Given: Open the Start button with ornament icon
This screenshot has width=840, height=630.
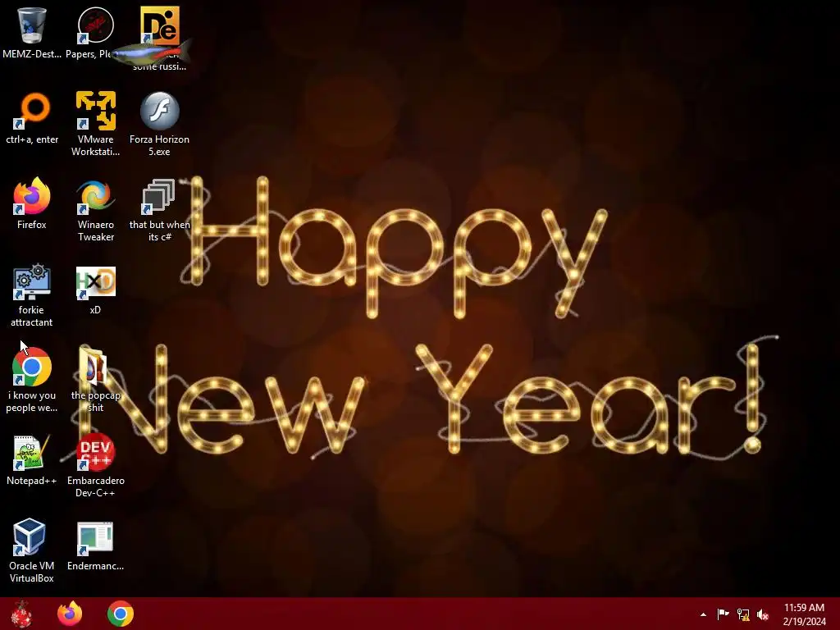Looking at the screenshot, I should tap(21, 614).
